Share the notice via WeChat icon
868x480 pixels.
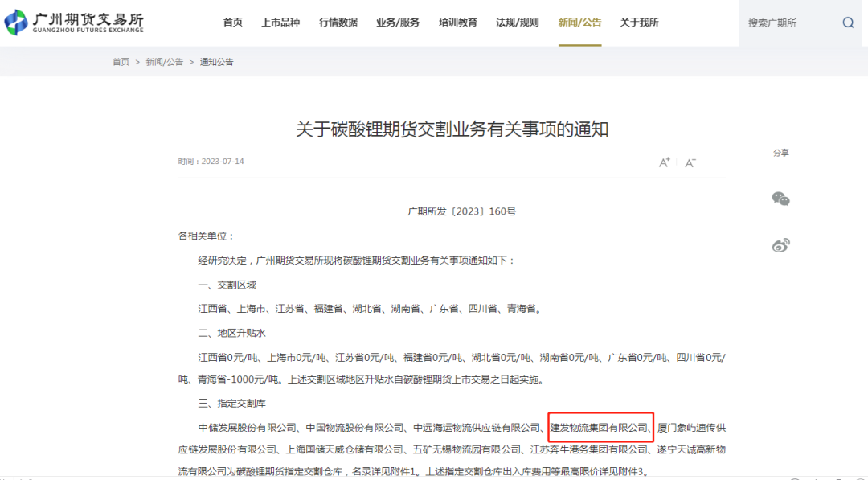pos(780,199)
